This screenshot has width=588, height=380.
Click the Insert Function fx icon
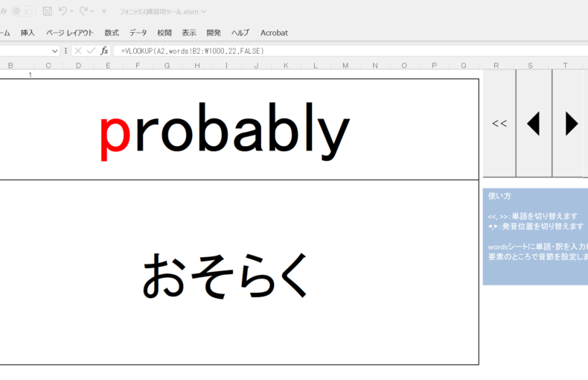(104, 51)
